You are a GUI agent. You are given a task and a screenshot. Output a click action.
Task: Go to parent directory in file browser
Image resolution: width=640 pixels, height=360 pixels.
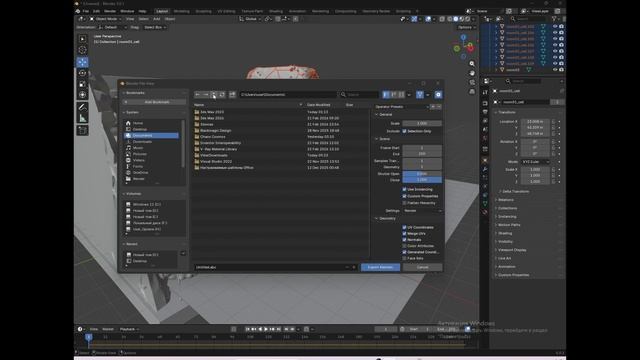214,95
